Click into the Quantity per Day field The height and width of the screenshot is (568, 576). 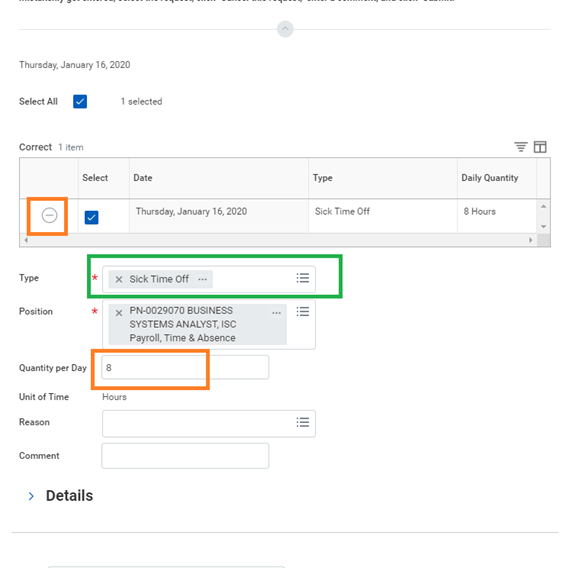[185, 367]
